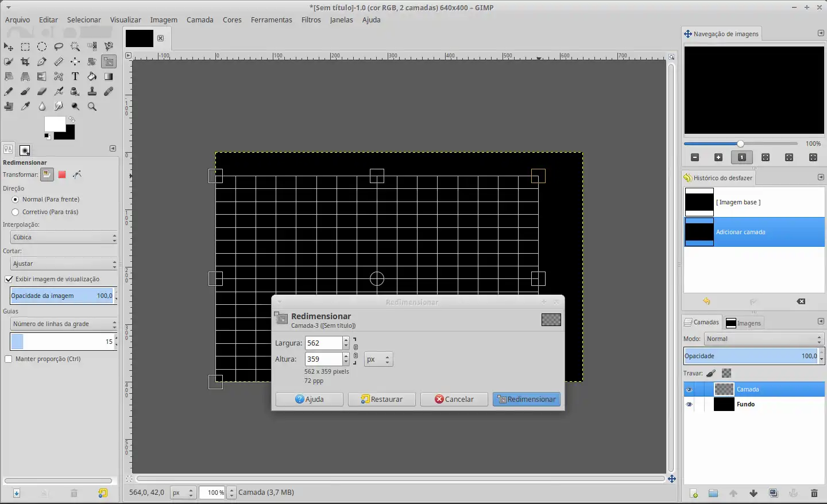
Task: Select the Text tool
Action: [75, 76]
